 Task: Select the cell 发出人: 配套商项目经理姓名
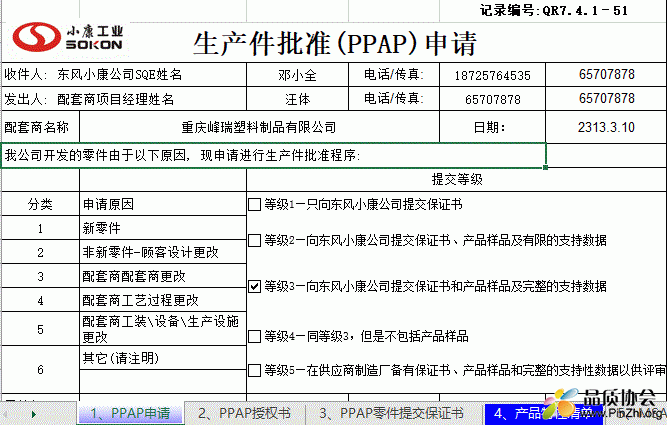click(124, 99)
